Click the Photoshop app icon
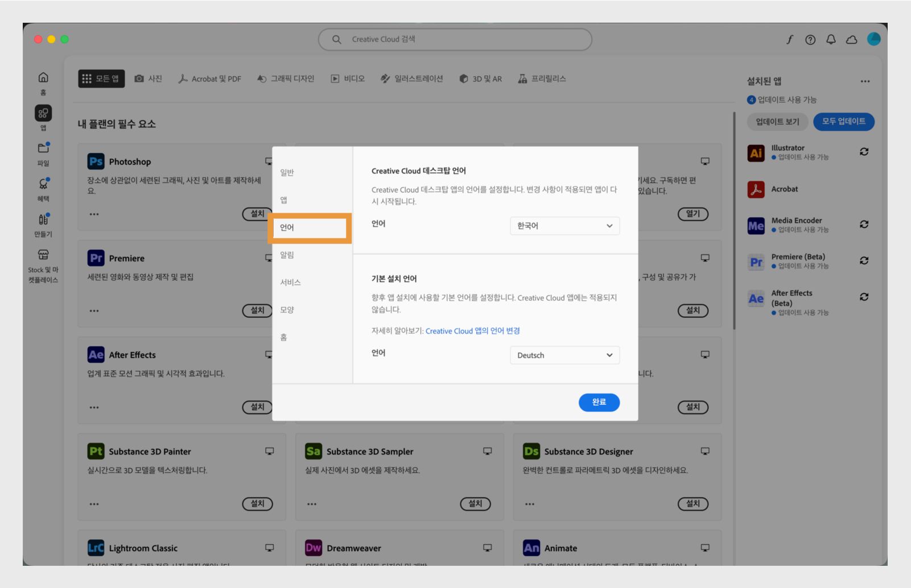This screenshot has height=588, width=911. click(96, 162)
